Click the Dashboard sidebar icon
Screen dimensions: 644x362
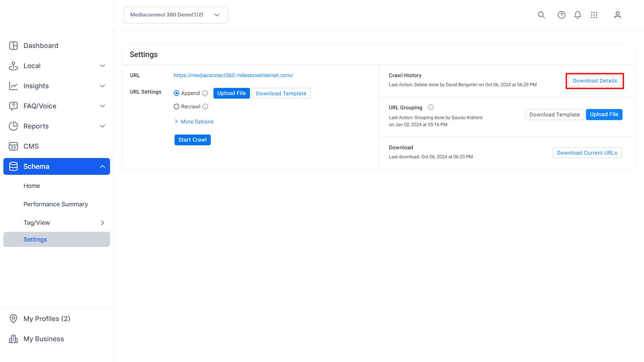(x=13, y=46)
